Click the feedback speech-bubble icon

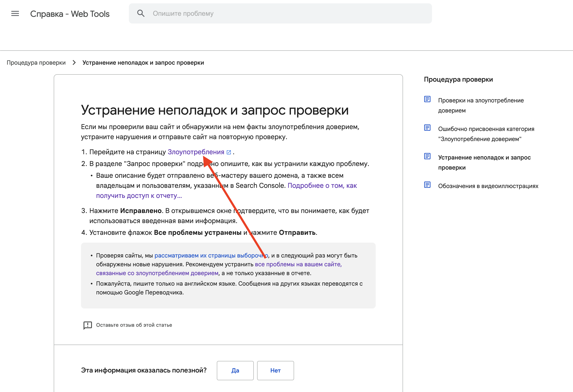click(88, 325)
